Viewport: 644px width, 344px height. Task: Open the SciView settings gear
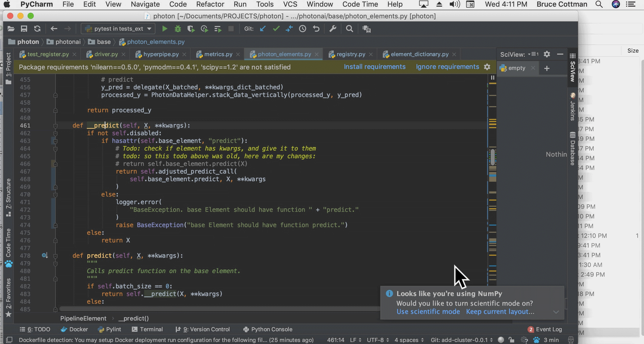[x=547, y=54]
